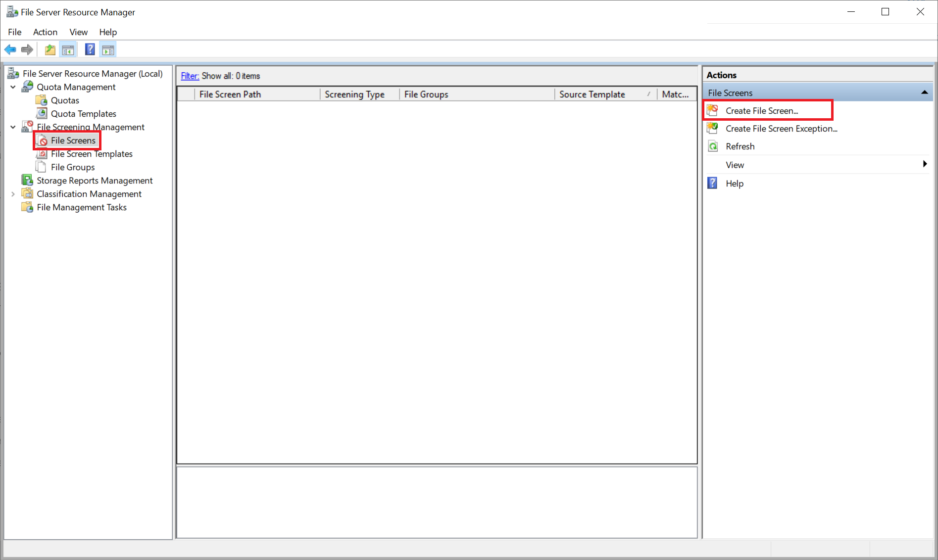Screen dimensions: 938x560
Task: Click the Quotas folder icon
Action: (42, 100)
